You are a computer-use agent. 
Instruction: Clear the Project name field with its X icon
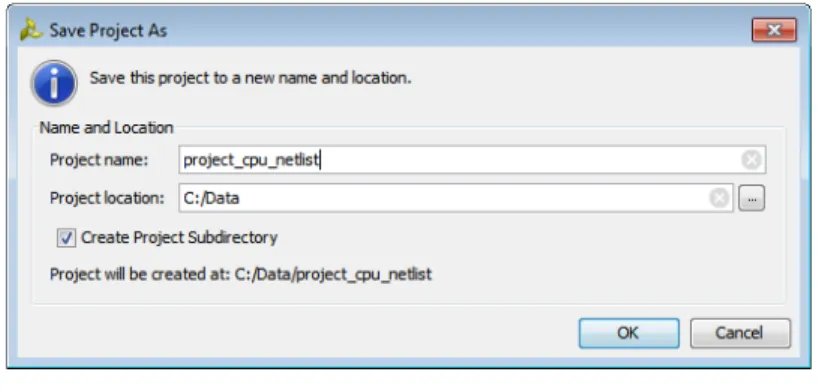pyautogui.click(x=751, y=159)
